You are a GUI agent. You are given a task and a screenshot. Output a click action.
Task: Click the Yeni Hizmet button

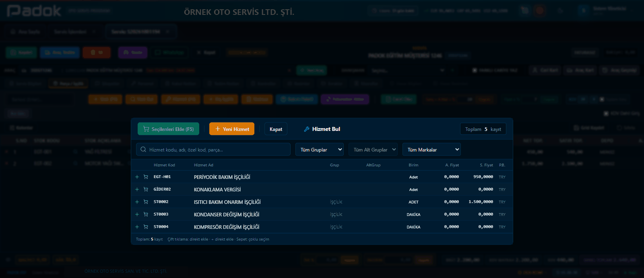click(x=232, y=129)
